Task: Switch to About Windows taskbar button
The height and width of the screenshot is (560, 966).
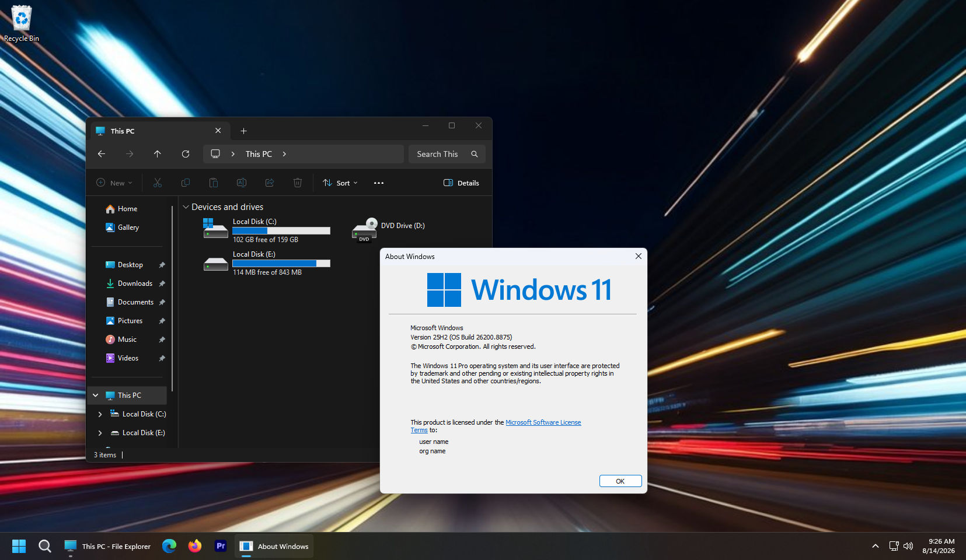Action: [x=274, y=546]
